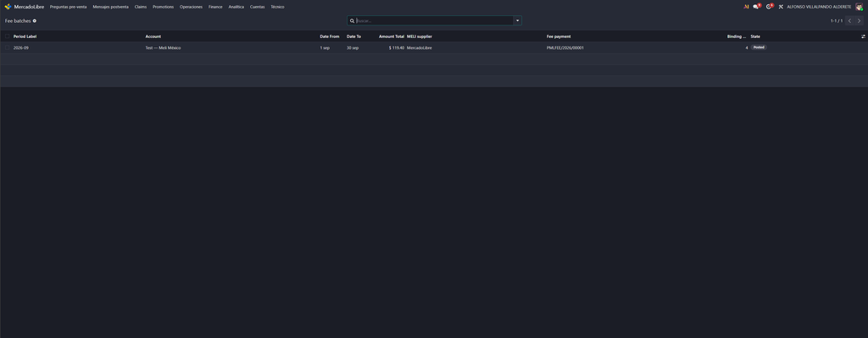This screenshot has width=868, height=338.
Task: Click the search magnifier icon
Action: 352,20
